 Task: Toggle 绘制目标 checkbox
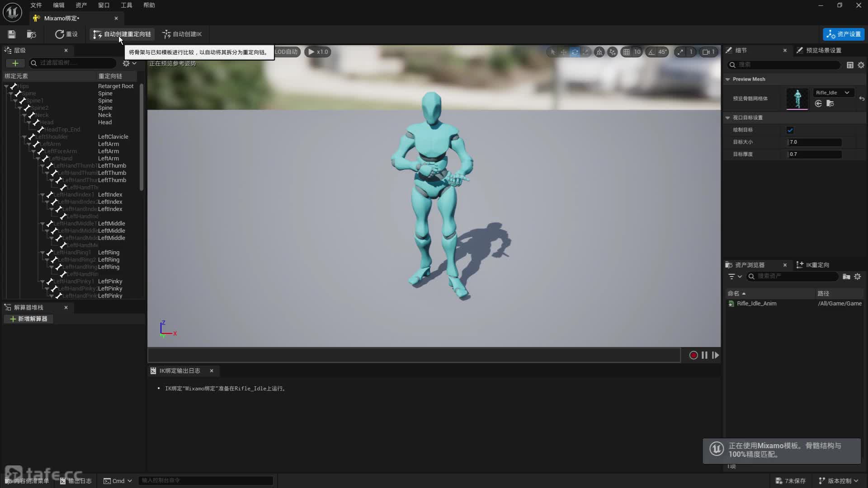tap(790, 130)
